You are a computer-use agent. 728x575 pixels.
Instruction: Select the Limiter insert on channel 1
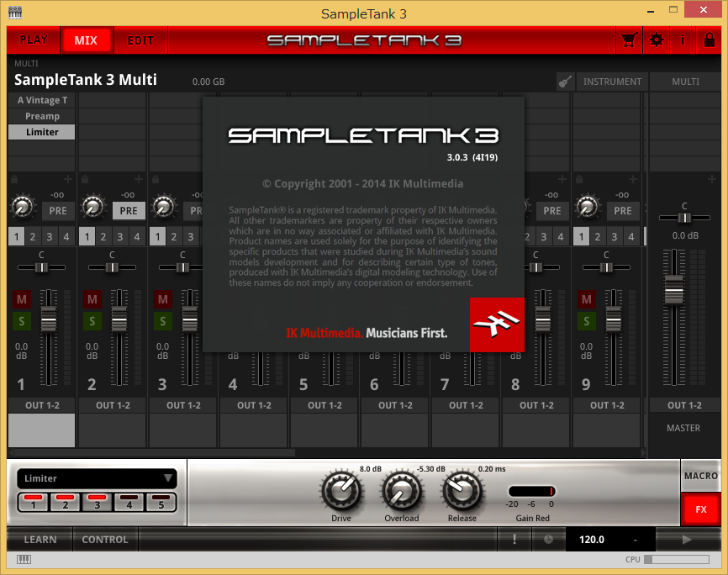click(42, 132)
